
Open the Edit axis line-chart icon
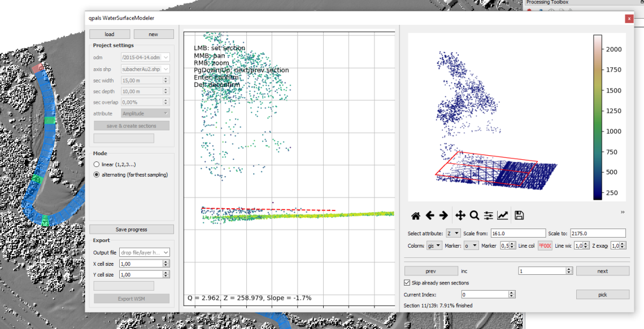[x=502, y=216]
